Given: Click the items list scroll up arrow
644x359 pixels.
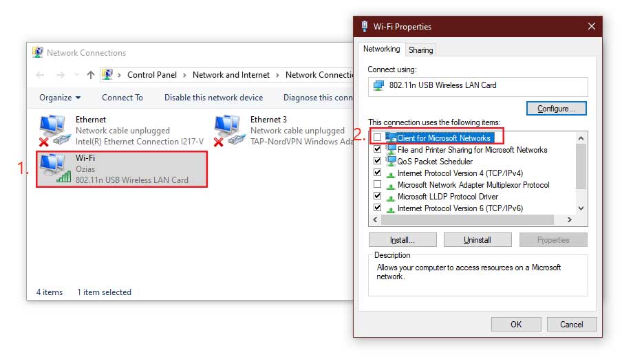Looking at the screenshot, I should pos(581,138).
